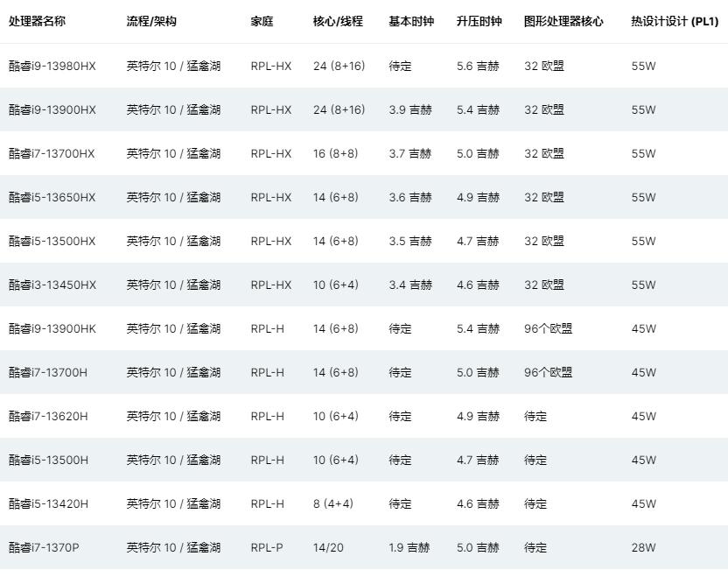
Task: Select the 酷睿i5-13500HX processor name
Action: pos(52,241)
